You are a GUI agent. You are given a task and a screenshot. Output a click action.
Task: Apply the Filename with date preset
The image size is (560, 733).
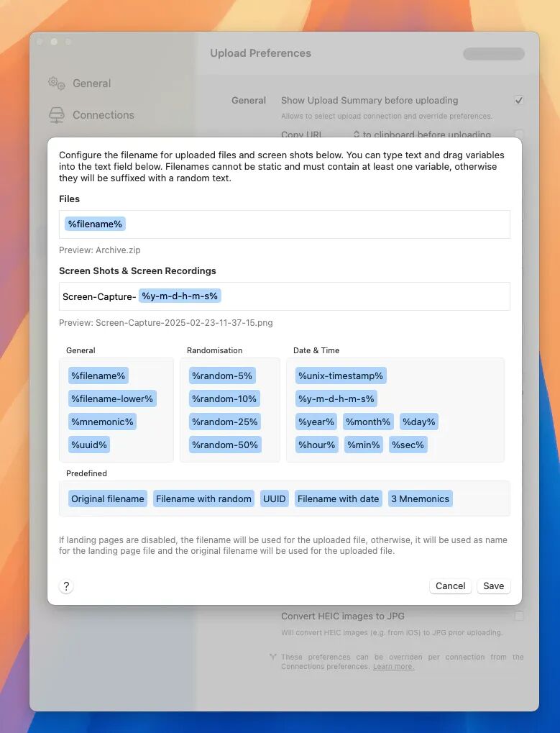338,498
